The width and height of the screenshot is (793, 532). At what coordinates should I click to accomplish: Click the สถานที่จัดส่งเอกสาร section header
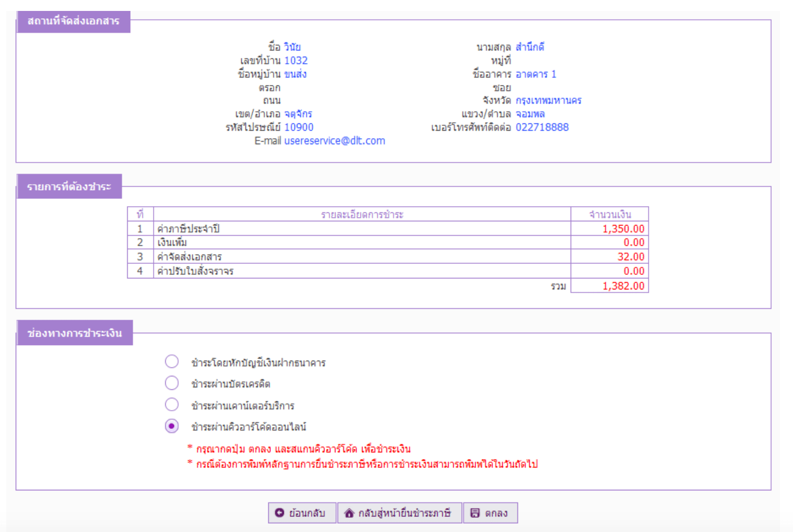click(x=73, y=21)
